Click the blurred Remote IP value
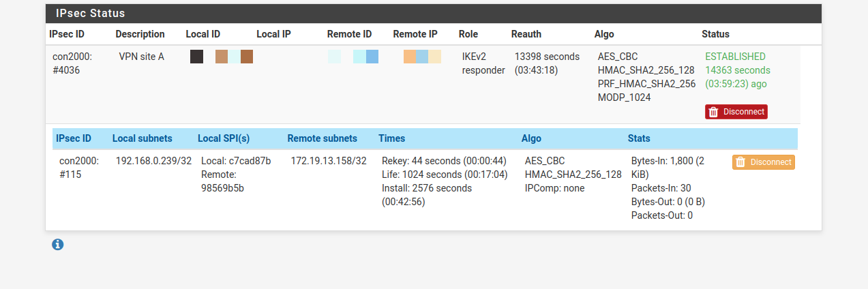The image size is (868, 289). [422, 57]
